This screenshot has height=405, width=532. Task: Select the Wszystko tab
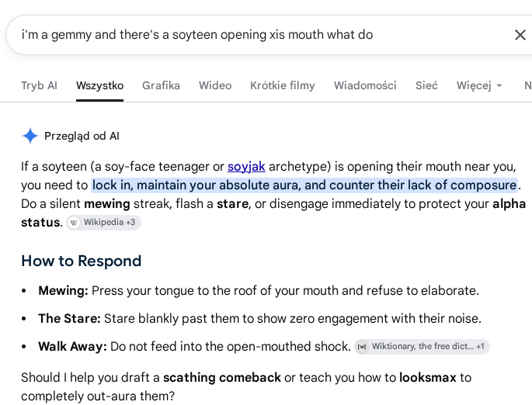click(x=99, y=85)
